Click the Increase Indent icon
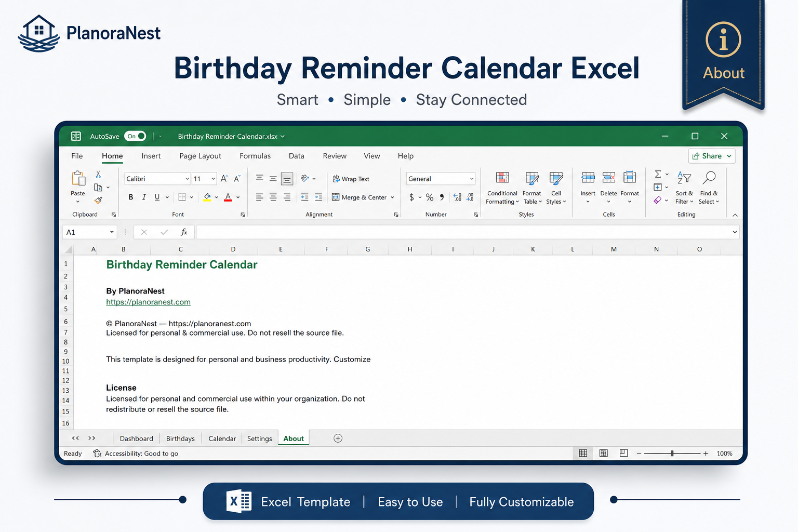 pyautogui.click(x=318, y=197)
